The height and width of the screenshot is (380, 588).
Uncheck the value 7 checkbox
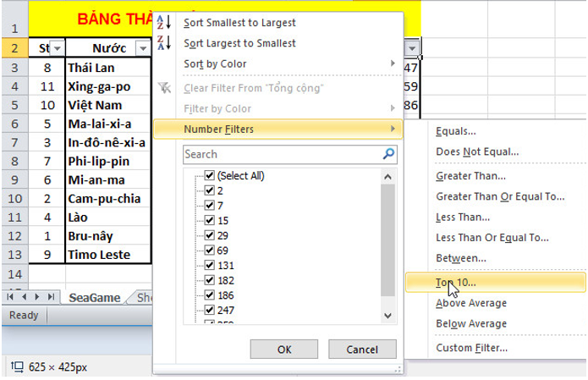[209, 206]
